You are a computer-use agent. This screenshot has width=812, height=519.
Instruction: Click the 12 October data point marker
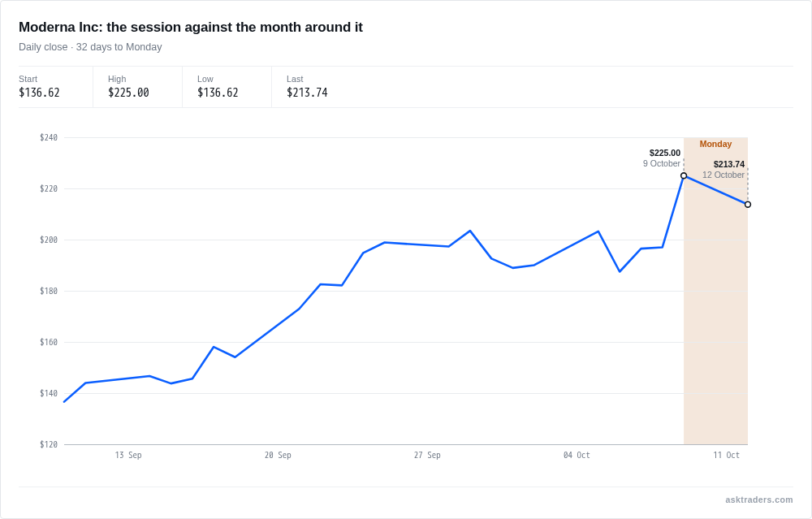[x=748, y=205]
